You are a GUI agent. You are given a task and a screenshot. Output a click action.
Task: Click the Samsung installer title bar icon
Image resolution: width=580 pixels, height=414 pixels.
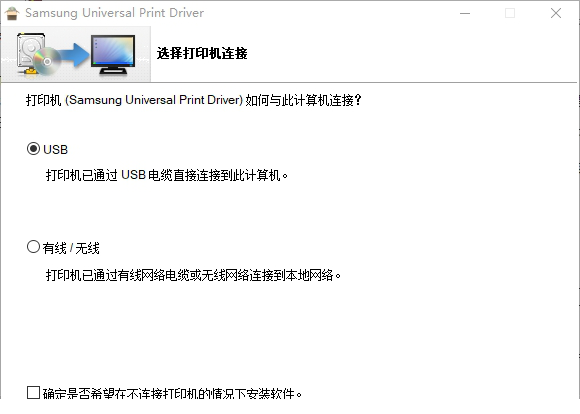point(12,13)
